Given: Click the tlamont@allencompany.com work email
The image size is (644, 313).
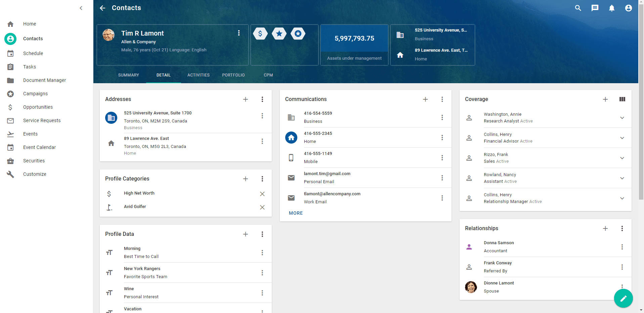Looking at the screenshot, I should click(332, 194).
